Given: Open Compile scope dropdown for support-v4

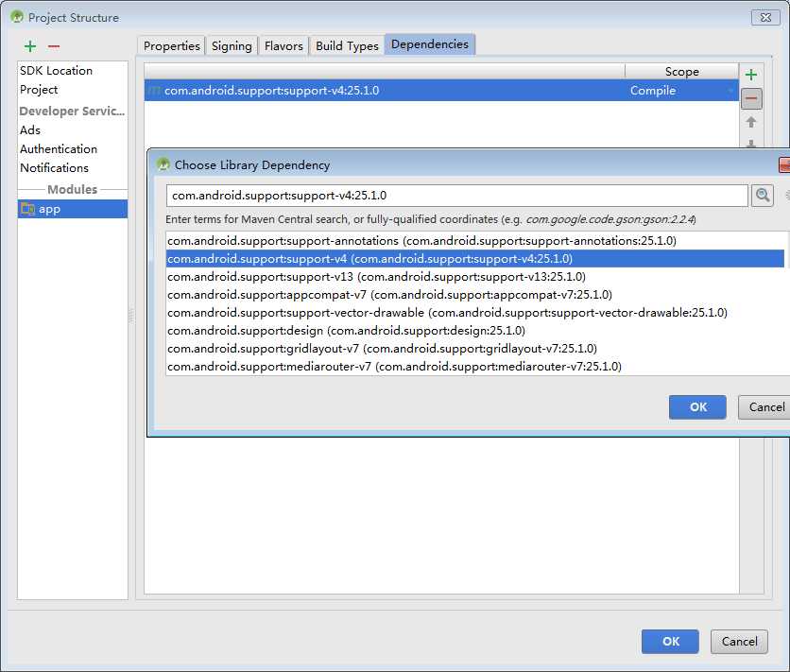Looking at the screenshot, I should pos(730,91).
